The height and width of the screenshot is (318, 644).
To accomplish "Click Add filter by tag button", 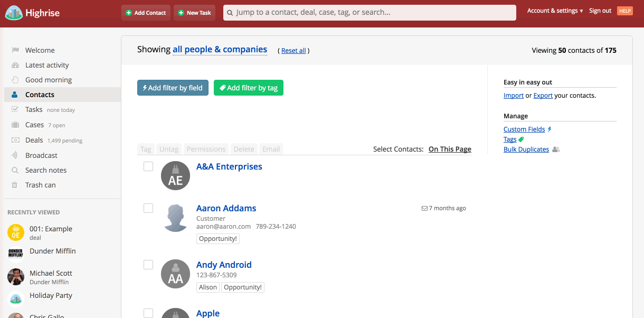I will tap(249, 88).
